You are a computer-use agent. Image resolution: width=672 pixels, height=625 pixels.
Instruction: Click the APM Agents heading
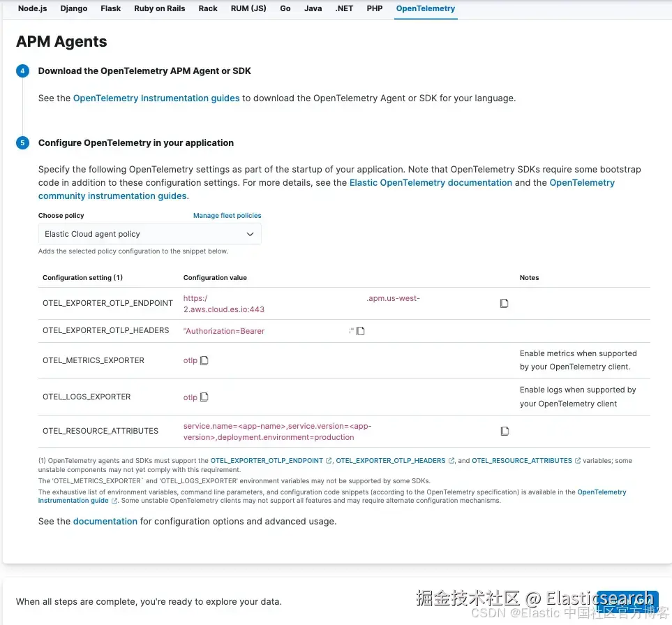pyautogui.click(x=61, y=42)
